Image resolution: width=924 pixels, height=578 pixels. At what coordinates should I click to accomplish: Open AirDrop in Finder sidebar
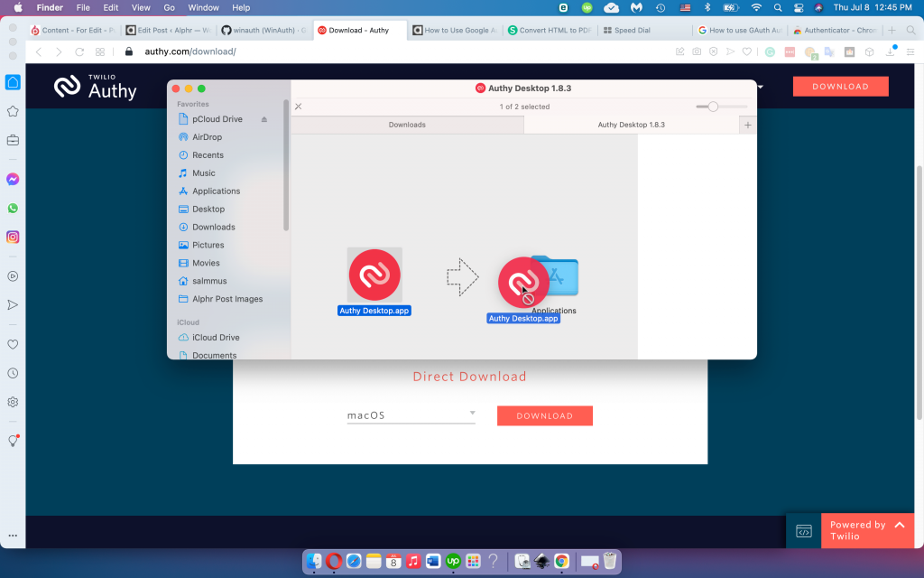207,137
